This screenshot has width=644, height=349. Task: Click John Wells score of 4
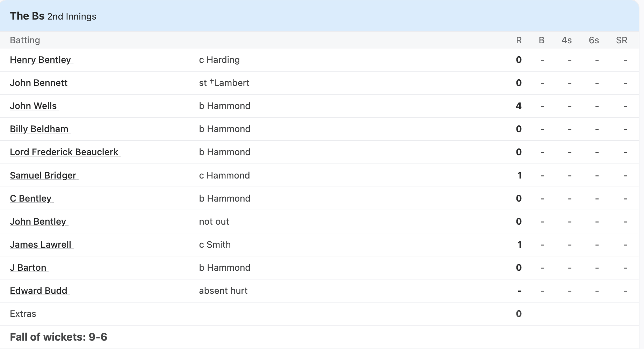tap(519, 106)
